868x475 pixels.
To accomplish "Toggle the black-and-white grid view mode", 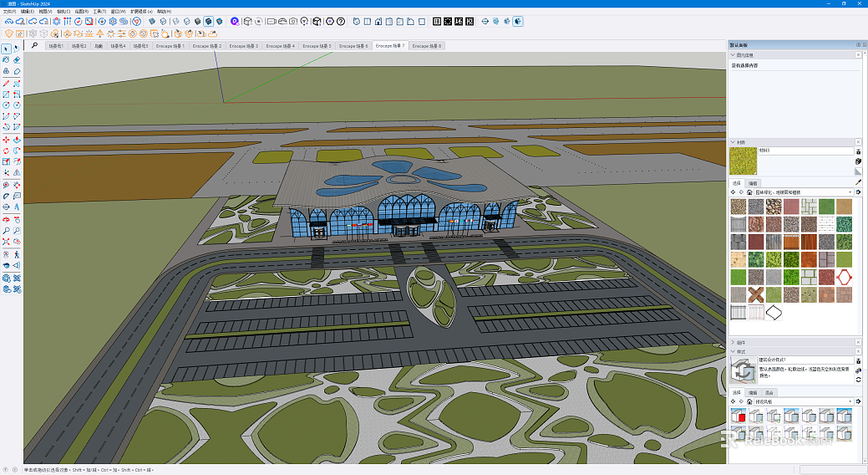I will point(437,22).
